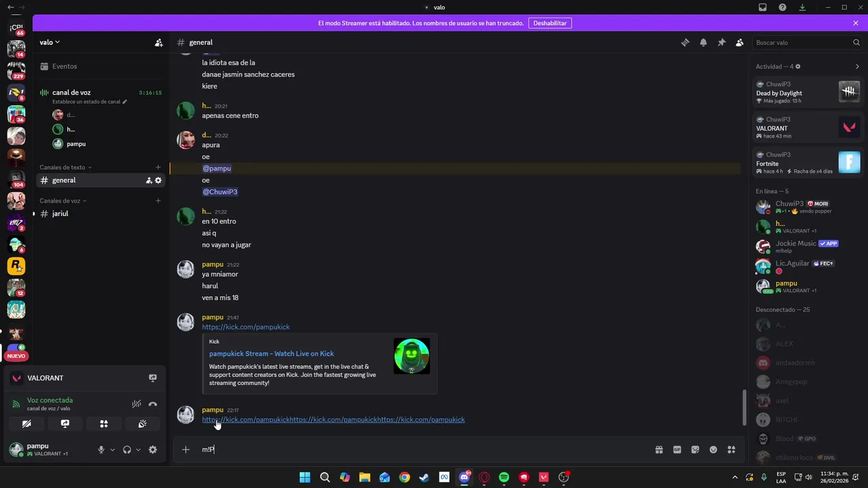The width and height of the screenshot is (868, 488).
Task: Open the Dead by Daylight activity card
Action: [808, 91]
